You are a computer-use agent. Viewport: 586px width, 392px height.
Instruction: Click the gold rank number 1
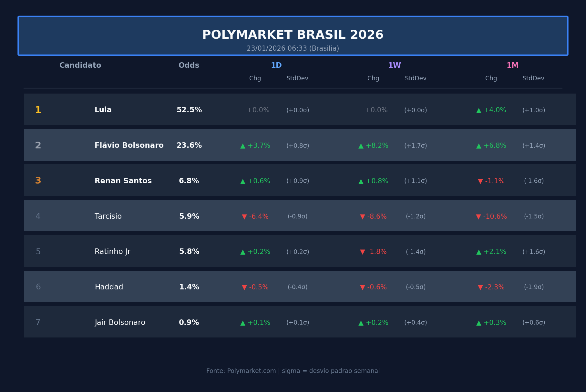pyautogui.click(x=38, y=110)
